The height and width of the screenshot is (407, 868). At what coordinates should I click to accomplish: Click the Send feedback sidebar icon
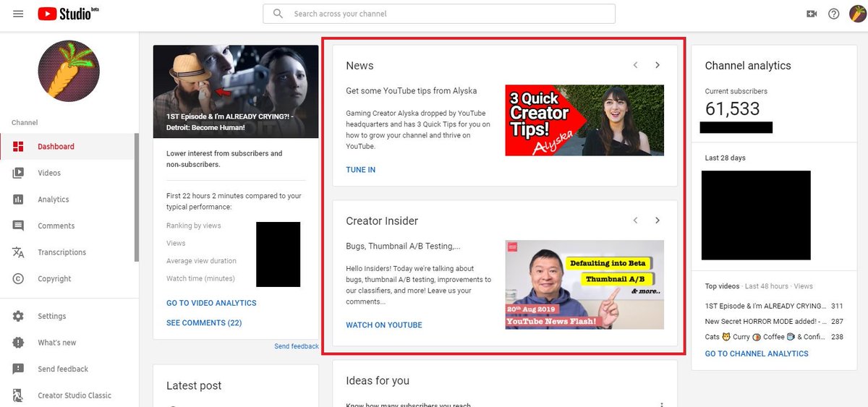pyautogui.click(x=19, y=369)
